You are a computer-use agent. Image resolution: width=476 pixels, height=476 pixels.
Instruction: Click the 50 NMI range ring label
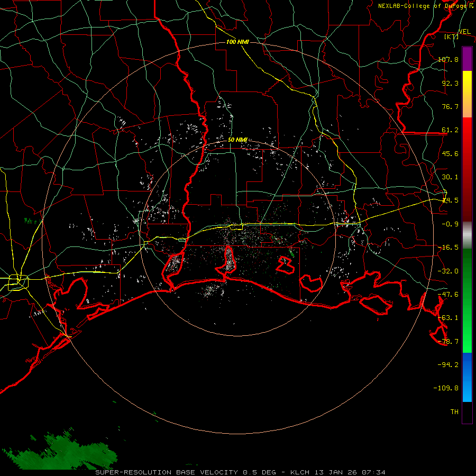click(237, 140)
